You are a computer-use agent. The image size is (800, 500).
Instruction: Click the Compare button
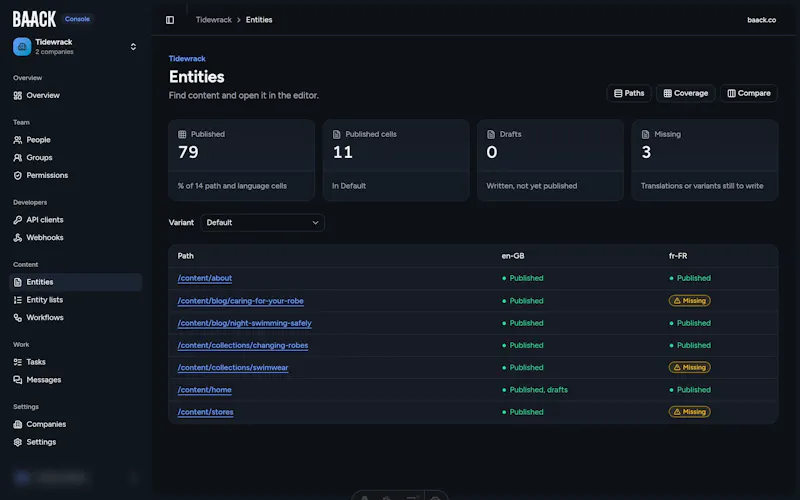click(x=748, y=93)
